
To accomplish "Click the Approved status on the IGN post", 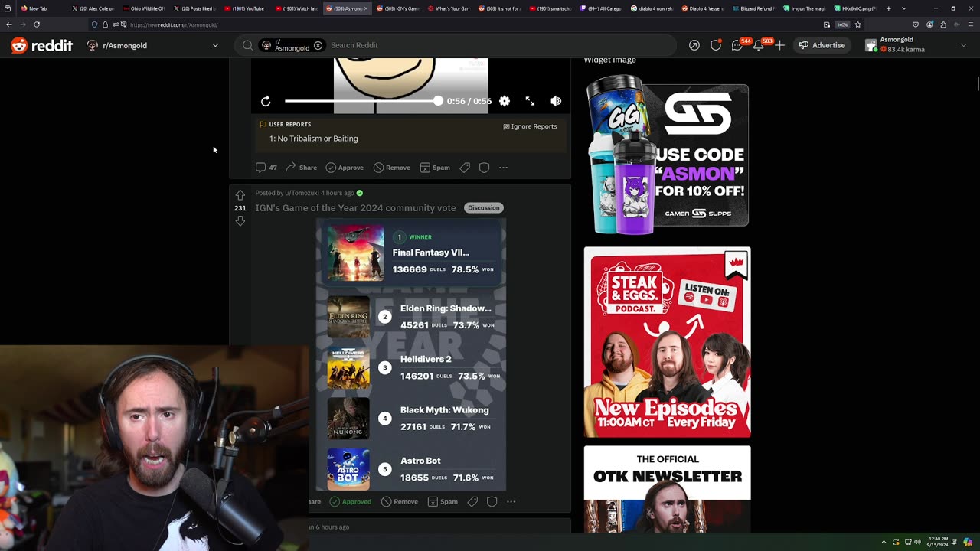I will pos(351,502).
